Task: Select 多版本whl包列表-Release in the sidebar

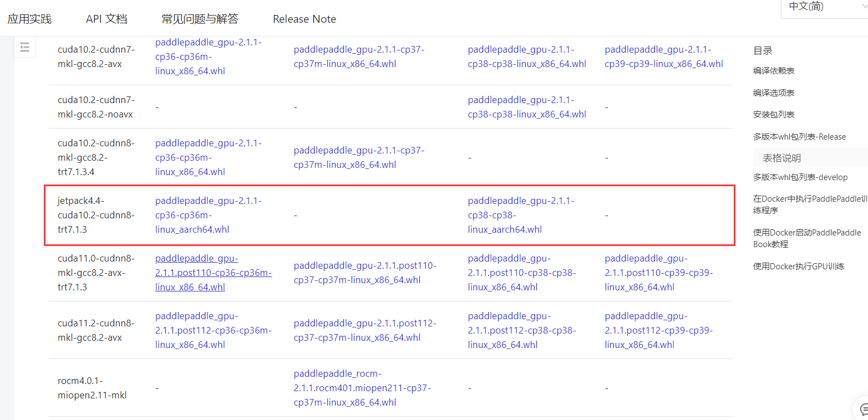Action: tap(799, 136)
